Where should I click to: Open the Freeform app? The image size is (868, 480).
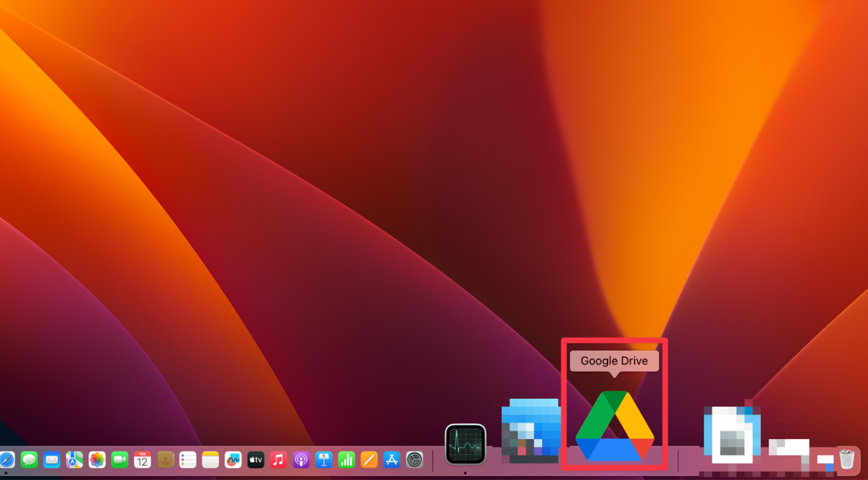pos(233,460)
